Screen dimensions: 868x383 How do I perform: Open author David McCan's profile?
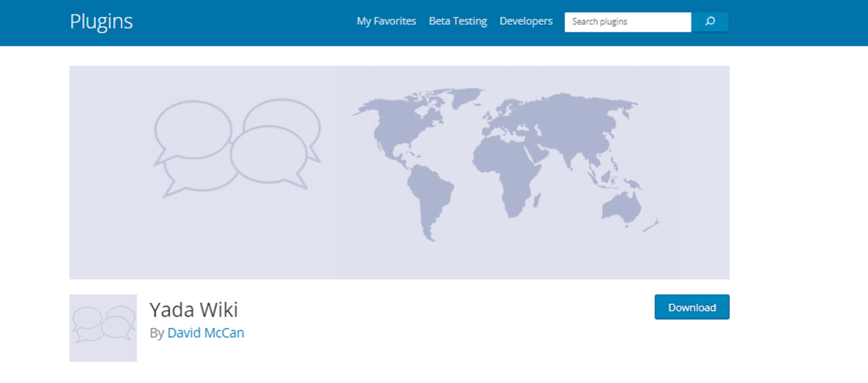pyautogui.click(x=206, y=333)
